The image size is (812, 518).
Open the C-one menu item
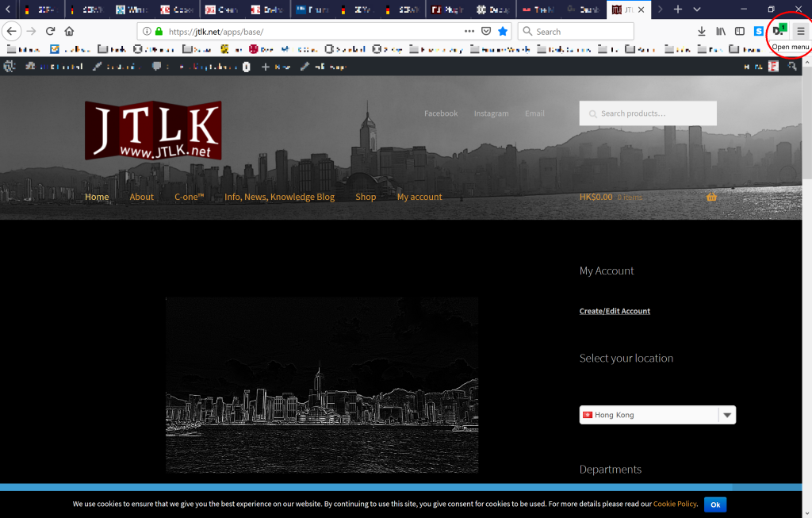[x=189, y=197]
